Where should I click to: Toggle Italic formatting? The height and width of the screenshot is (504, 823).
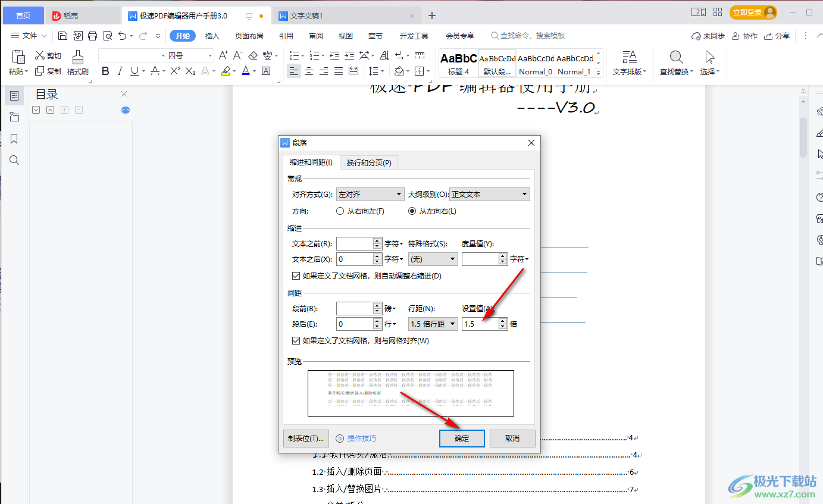[x=120, y=71]
